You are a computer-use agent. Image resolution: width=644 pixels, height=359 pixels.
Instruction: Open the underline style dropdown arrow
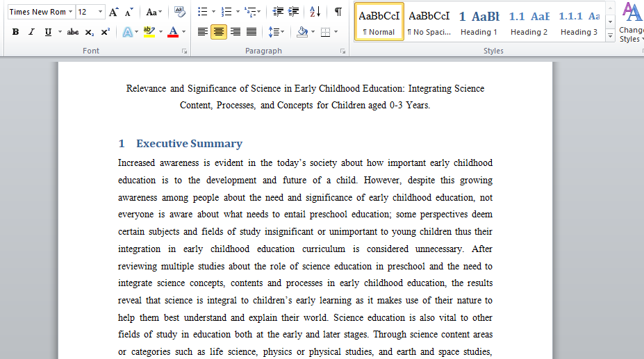pyautogui.click(x=60, y=32)
